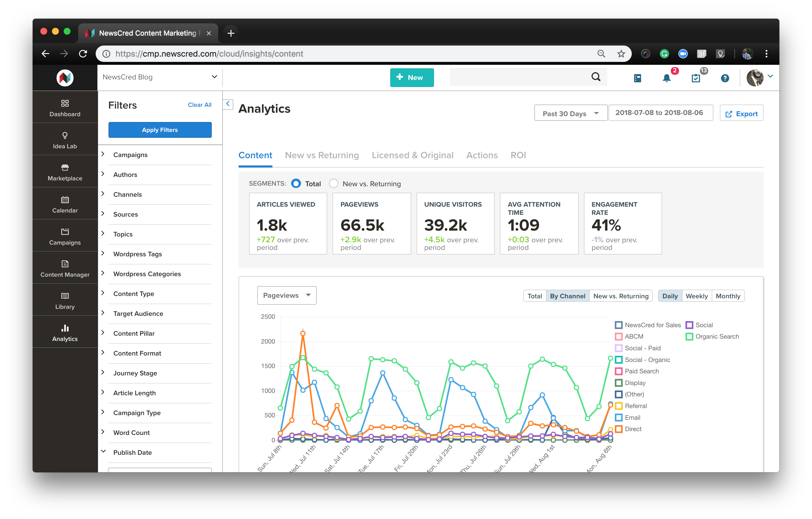The image size is (812, 519).
Task: Click the New button
Action: tap(412, 77)
